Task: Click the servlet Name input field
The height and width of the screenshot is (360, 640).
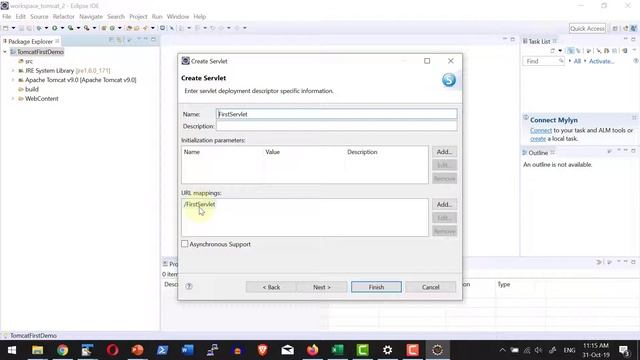Action: coord(337,114)
